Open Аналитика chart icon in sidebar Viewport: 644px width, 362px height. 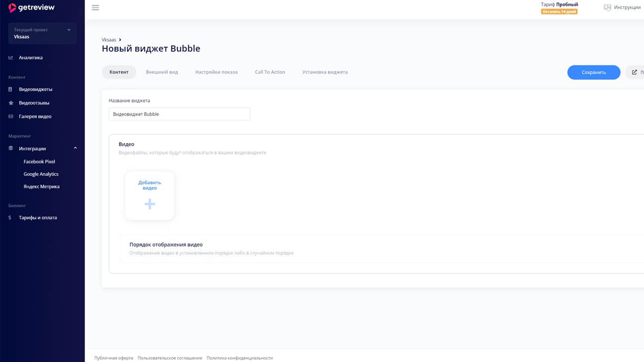(11, 58)
